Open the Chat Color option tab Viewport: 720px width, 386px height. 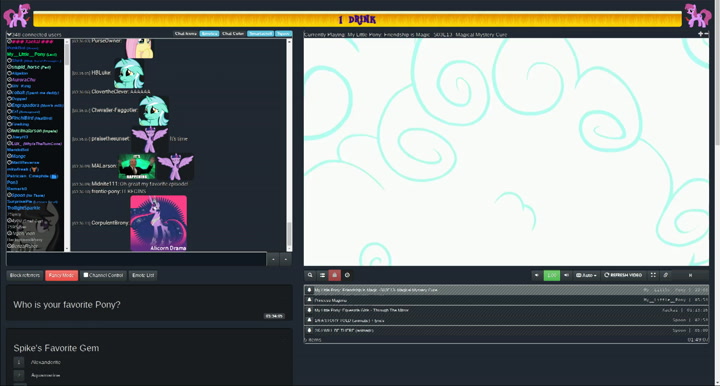(x=233, y=34)
